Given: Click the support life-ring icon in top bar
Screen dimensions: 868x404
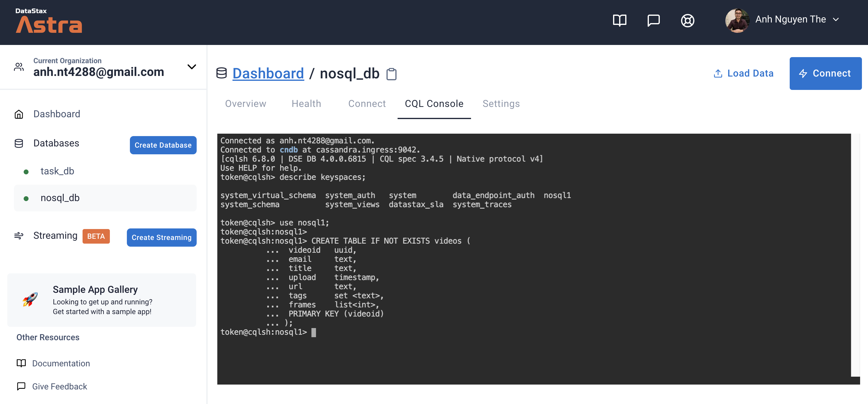Looking at the screenshot, I should [x=688, y=20].
